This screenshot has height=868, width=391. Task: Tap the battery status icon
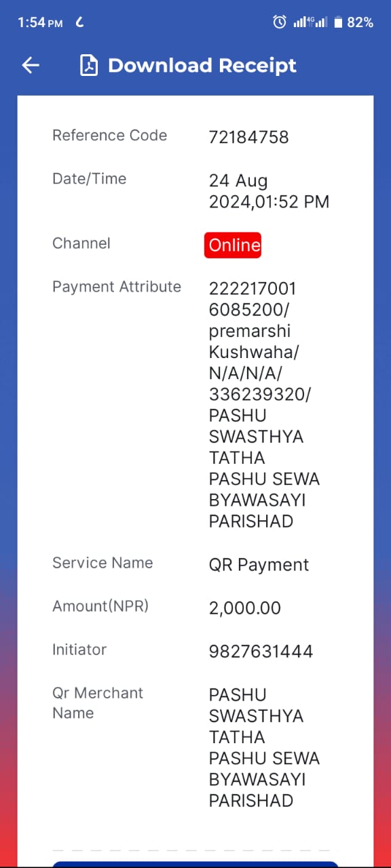pos(338,22)
